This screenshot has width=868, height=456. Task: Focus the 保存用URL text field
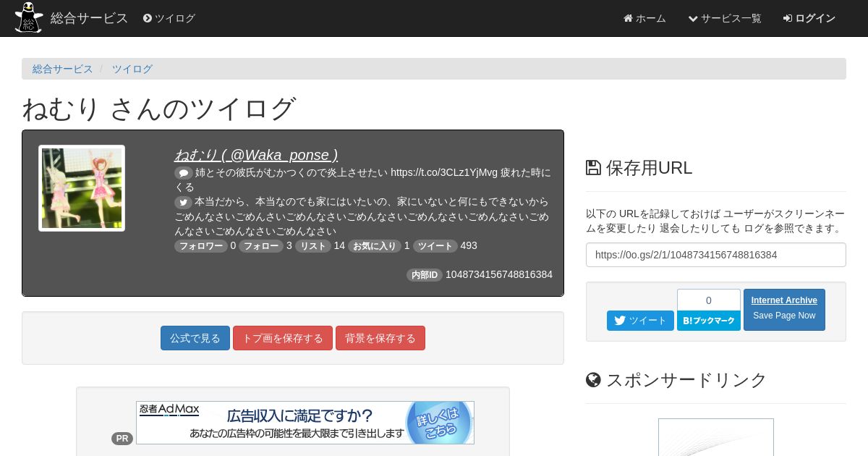[716, 255]
